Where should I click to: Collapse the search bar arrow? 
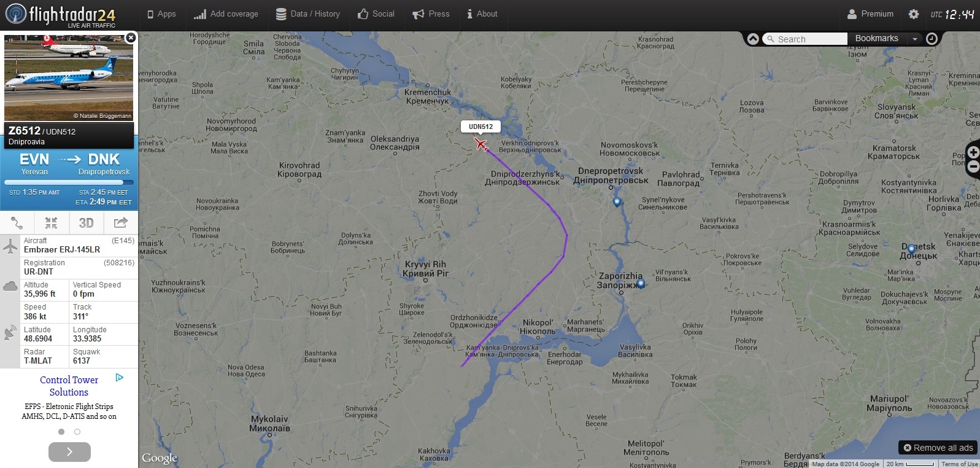(753, 39)
